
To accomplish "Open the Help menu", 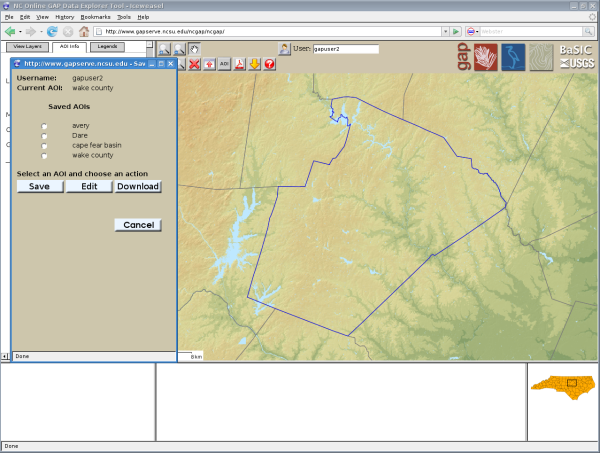I will (143, 17).
